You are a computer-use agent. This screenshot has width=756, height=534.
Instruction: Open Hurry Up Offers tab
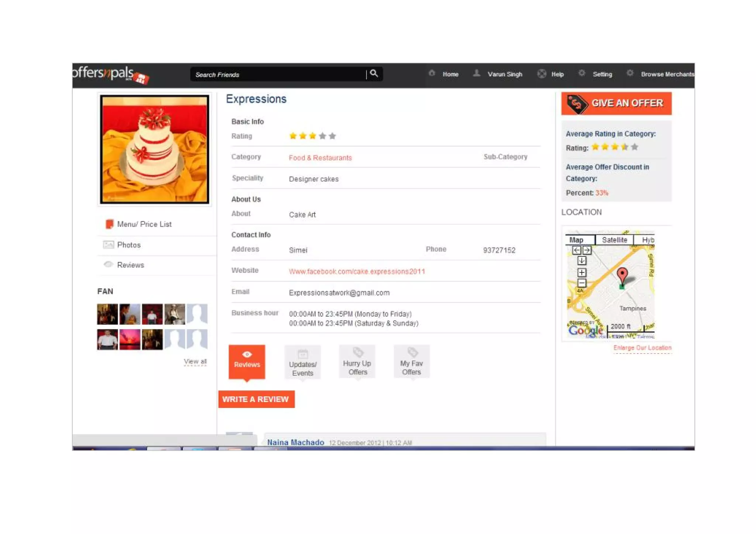[x=357, y=362]
